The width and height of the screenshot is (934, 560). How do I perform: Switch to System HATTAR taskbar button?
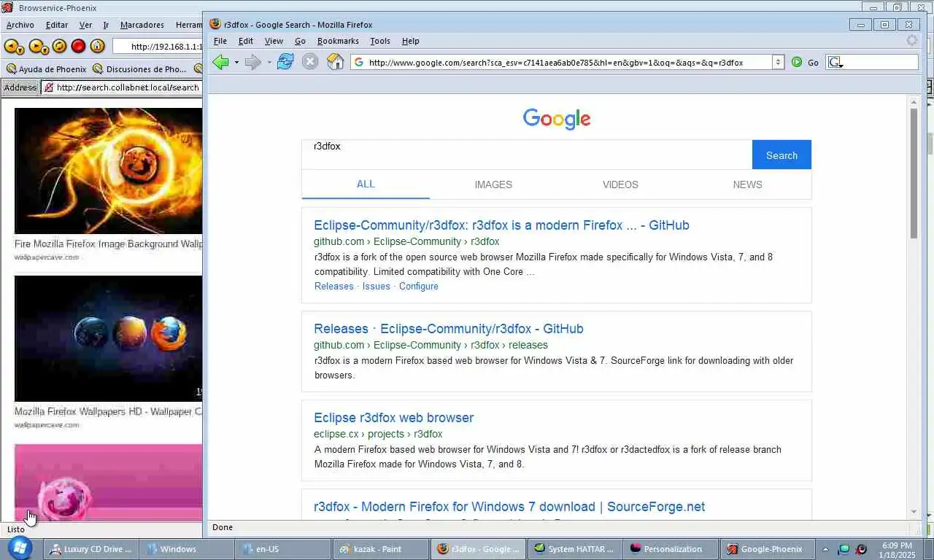(574, 549)
